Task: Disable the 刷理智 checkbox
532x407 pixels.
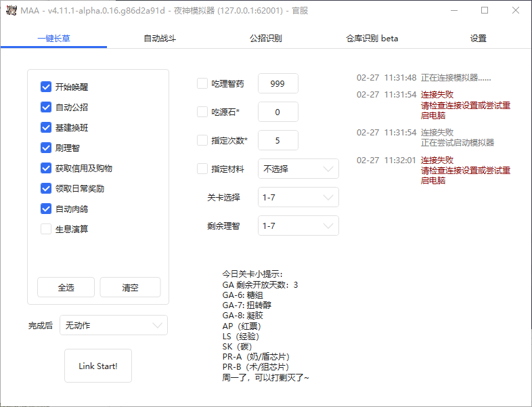Action: pyautogui.click(x=46, y=148)
